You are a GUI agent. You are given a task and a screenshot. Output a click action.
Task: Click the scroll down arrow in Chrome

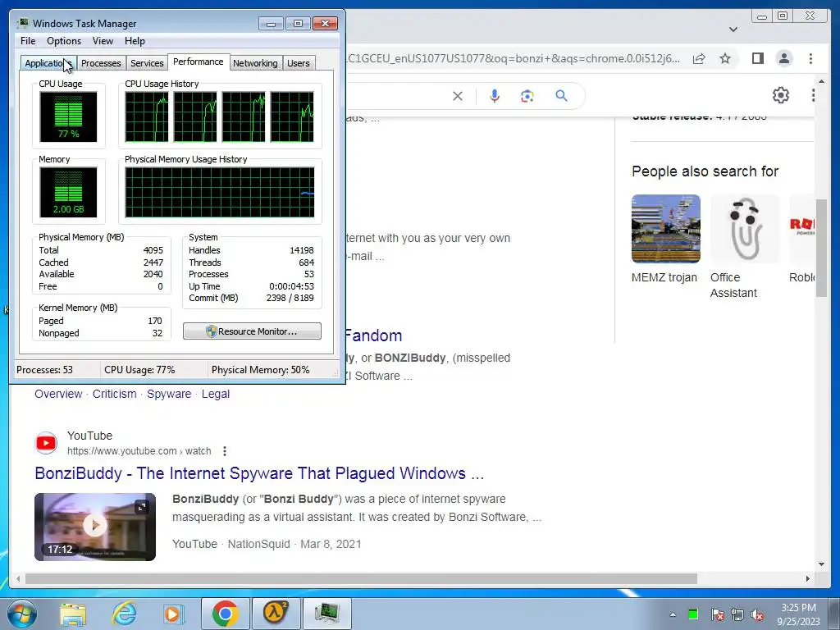[822, 564]
